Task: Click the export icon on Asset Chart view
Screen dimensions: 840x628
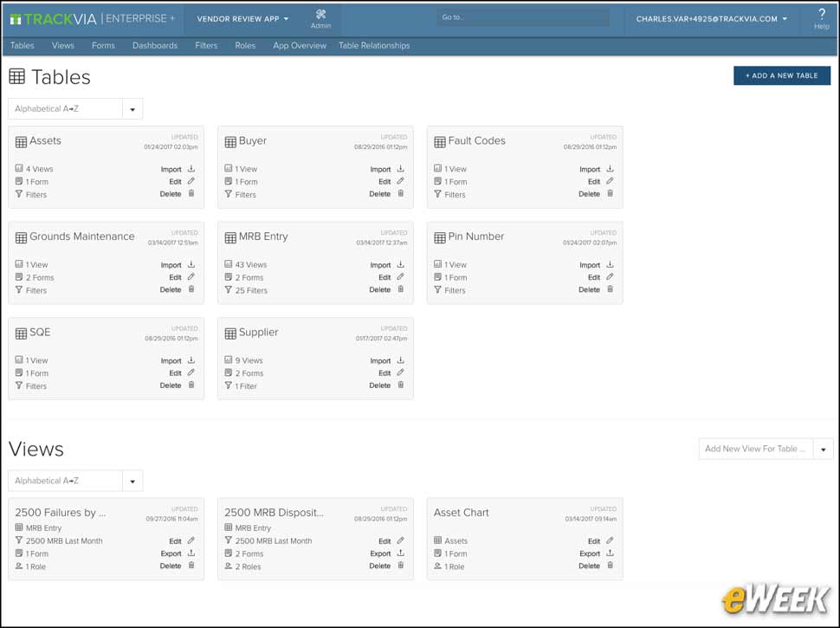Action: click(611, 554)
